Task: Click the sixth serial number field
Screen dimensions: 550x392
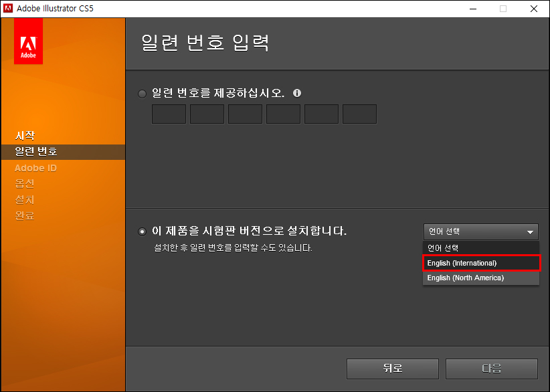Action: coord(359,114)
